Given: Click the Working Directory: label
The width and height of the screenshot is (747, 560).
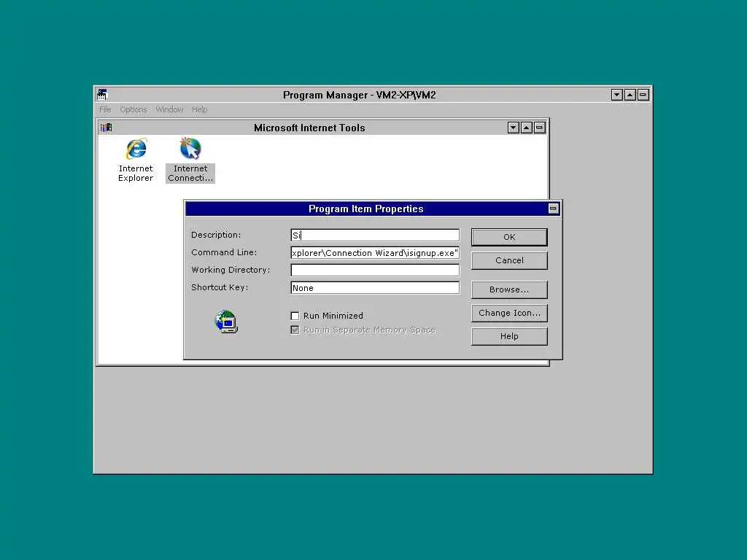Looking at the screenshot, I should click(231, 270).
